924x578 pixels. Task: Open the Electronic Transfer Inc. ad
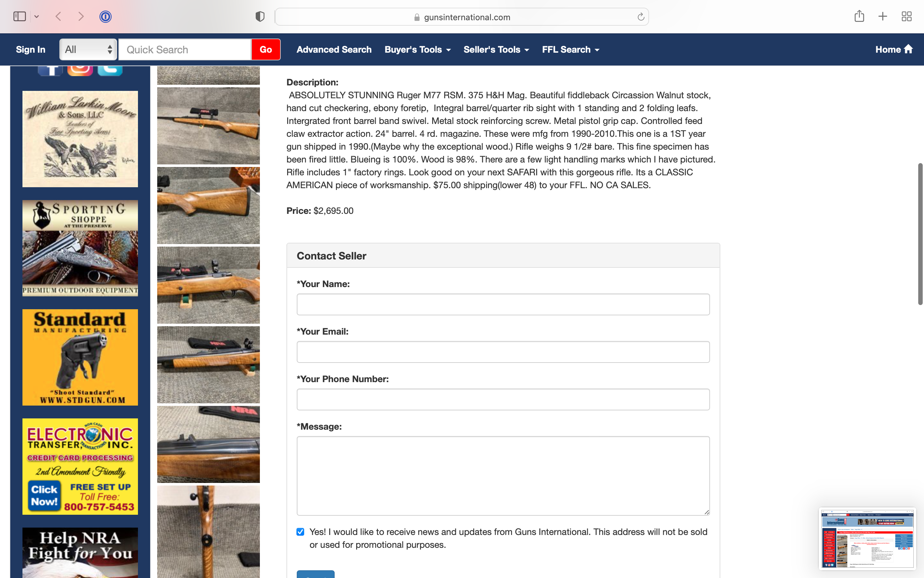(80, 466)
